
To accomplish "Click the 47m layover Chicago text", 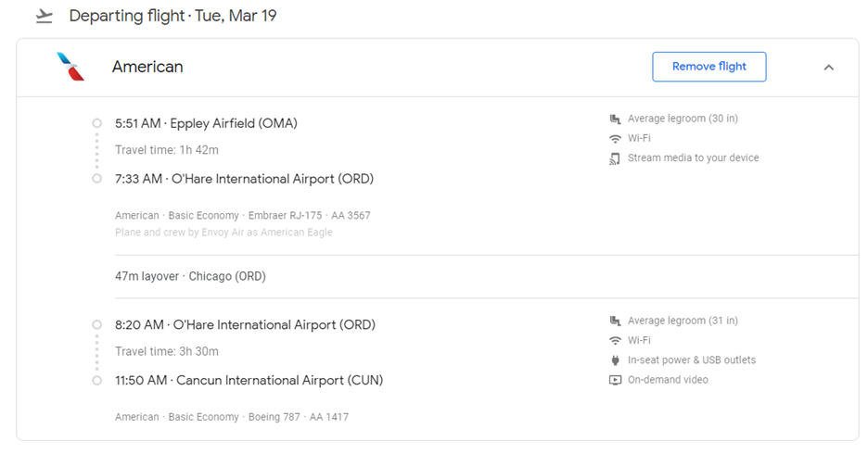I will pyautogui.click(x=190, y=276).
